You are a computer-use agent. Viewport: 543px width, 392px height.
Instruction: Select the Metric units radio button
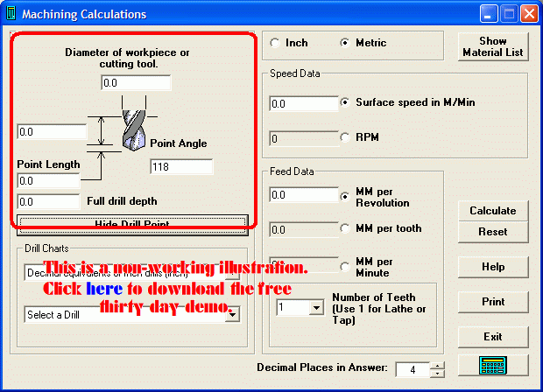(x=344, y=43)
